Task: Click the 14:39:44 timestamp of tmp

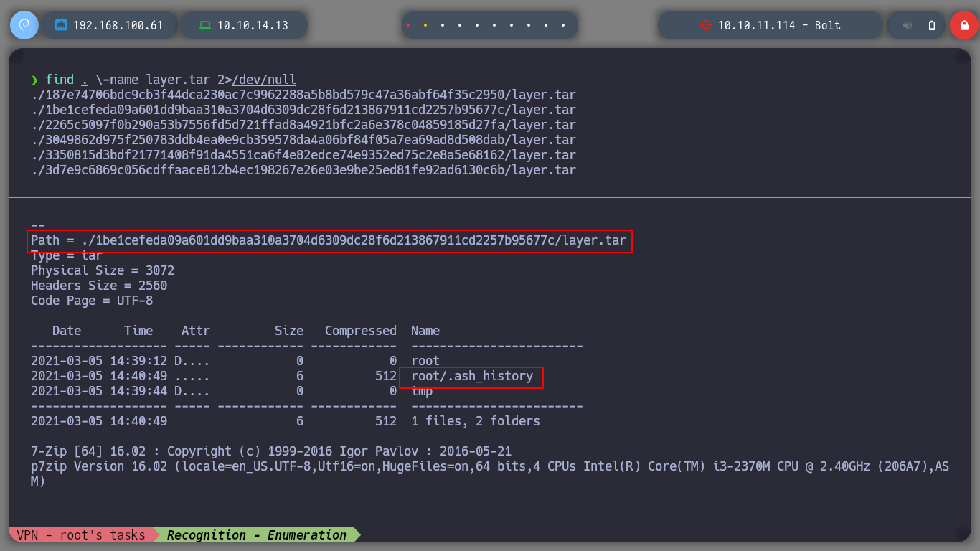Action: pos(138,391)
